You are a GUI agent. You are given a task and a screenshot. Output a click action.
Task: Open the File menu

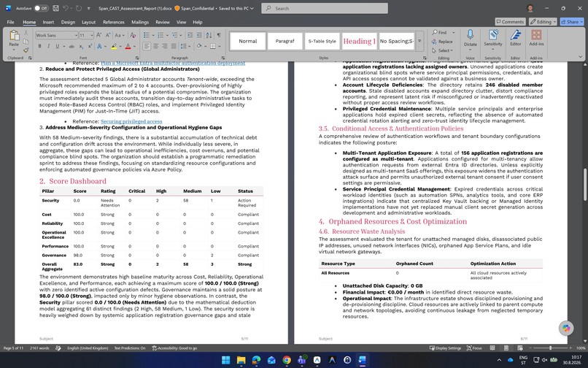tap(10, 22)
